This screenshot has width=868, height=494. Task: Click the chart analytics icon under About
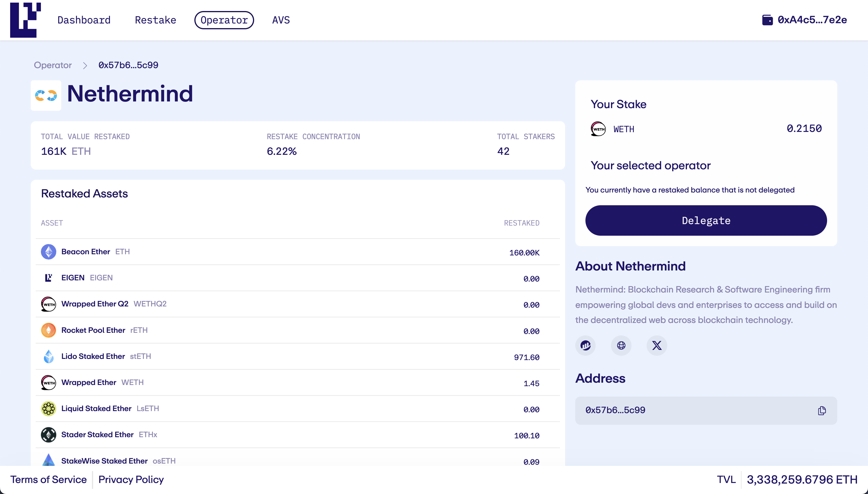(x=585, y=345)
